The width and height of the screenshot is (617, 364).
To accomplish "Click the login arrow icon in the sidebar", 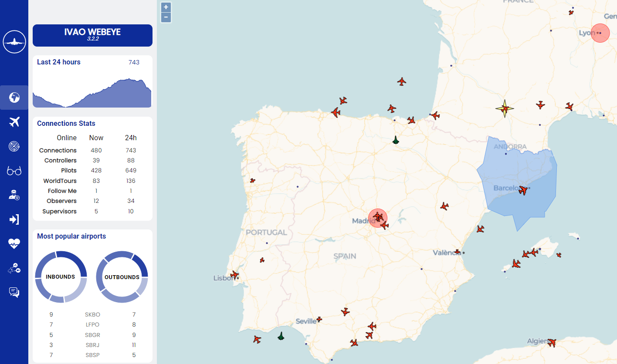I will 14,219.
